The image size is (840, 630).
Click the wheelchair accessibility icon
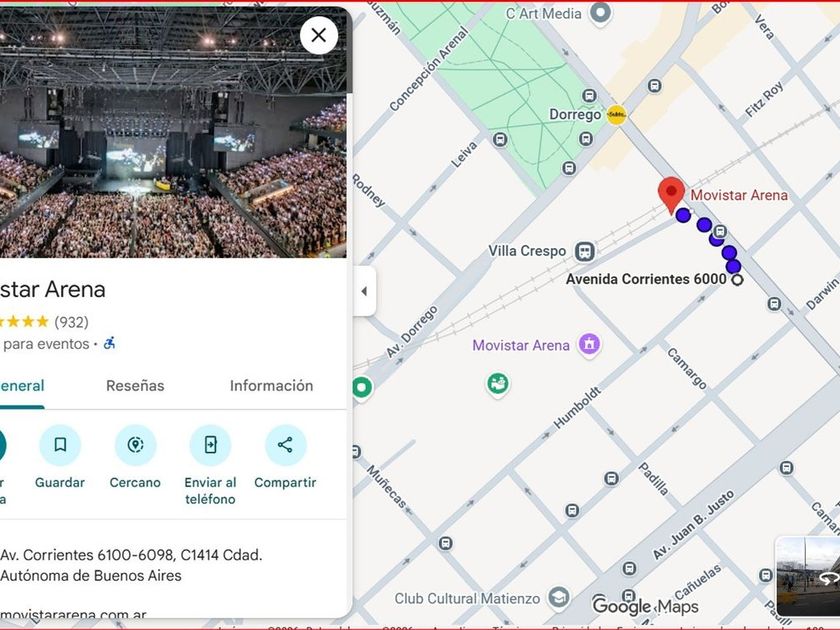pos(109,343)
